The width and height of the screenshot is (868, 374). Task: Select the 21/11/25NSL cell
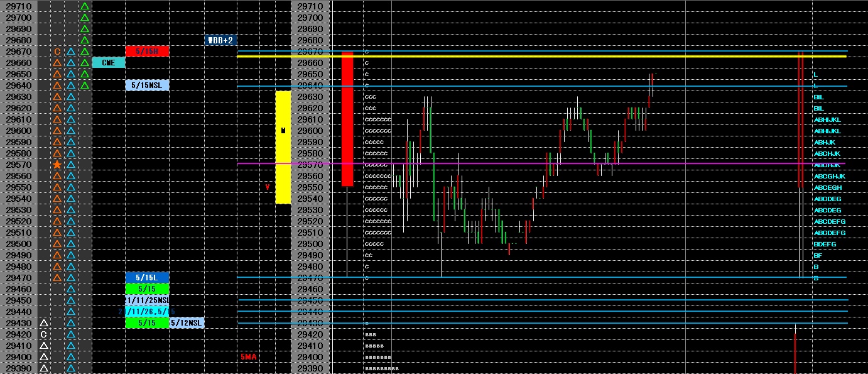[147, 300]
